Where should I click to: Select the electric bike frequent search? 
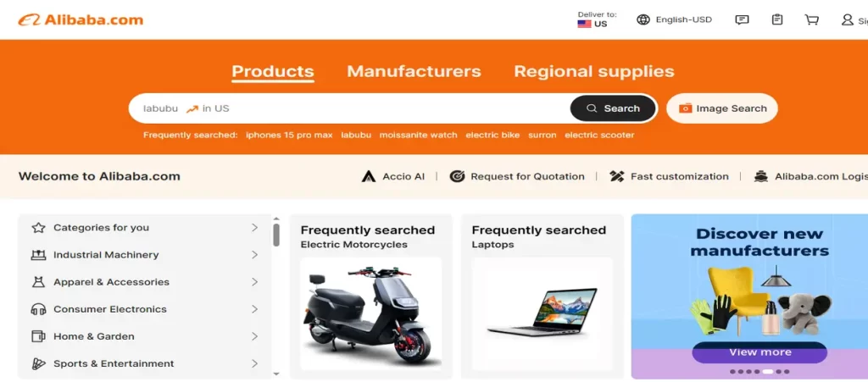coord(492,135)
